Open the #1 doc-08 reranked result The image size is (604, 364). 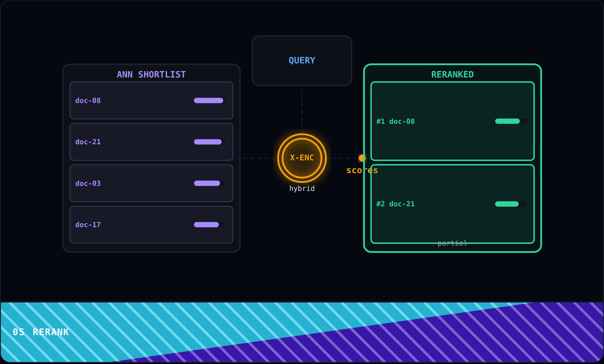pos(452,121)
